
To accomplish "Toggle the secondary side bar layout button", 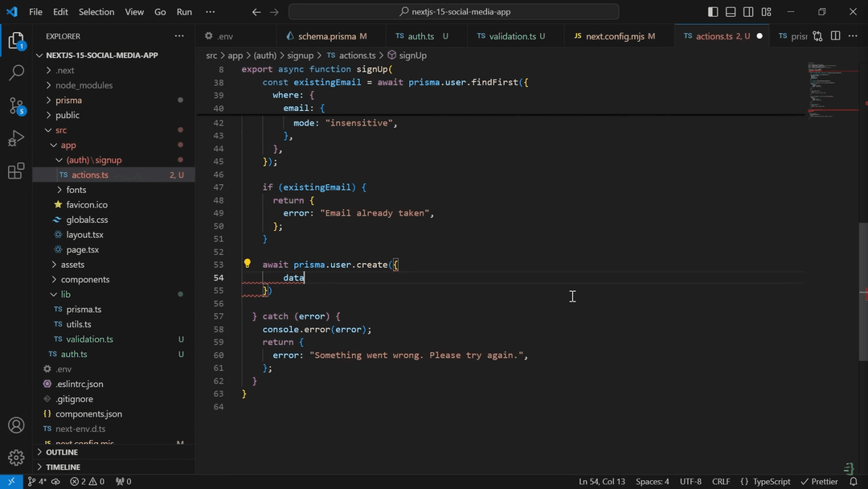I will 748,12.
